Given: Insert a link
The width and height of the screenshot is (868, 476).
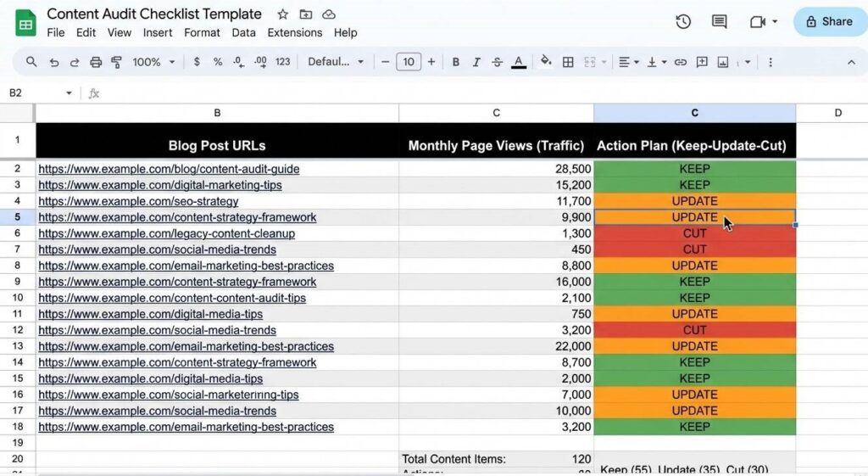Looking at the screenshot, I should [681, 62].
